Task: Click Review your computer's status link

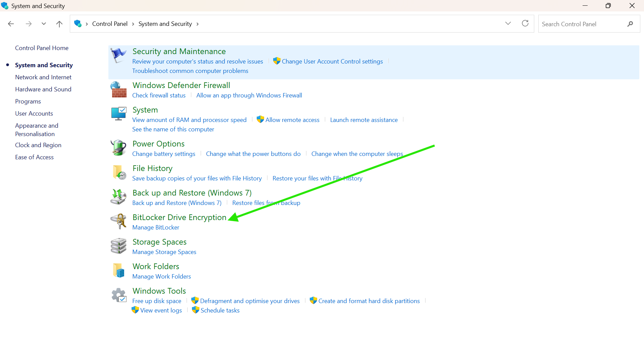Action: point(198,61)
